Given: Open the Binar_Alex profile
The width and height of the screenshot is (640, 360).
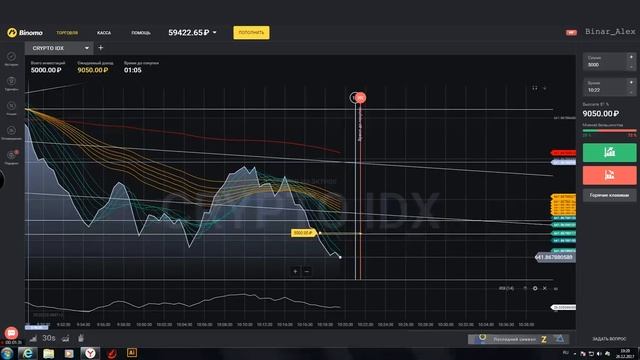Looking at the screenshot, I should click(610, 31).
